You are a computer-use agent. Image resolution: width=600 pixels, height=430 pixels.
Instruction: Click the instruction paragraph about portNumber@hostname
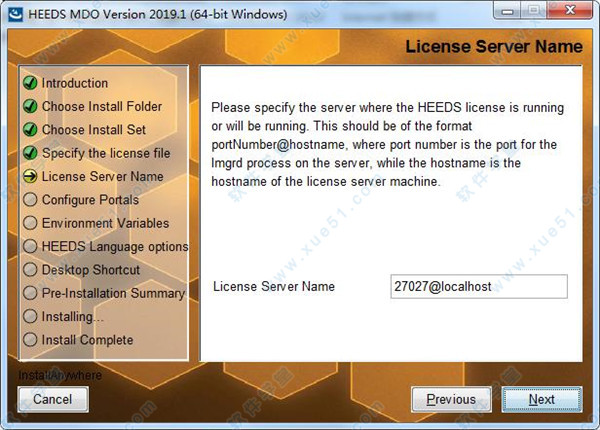(388, 144)
